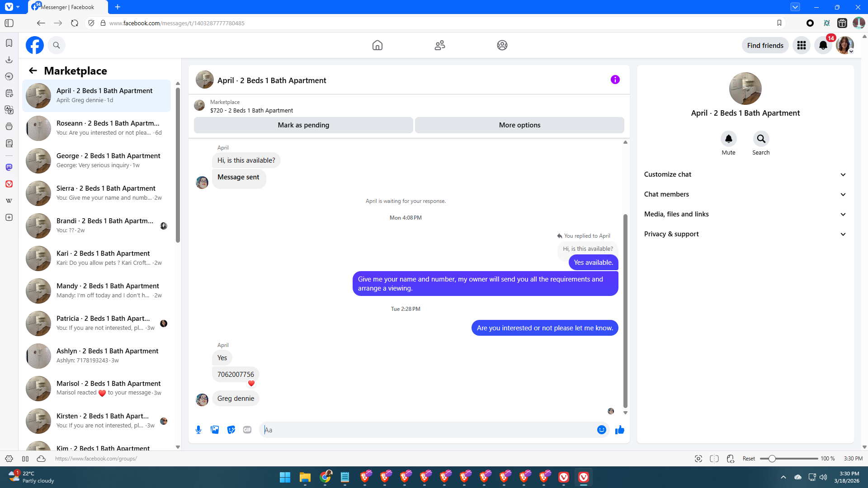Open the GIF picker
This screenshot has height=488, width=868.
coord(247,430)
